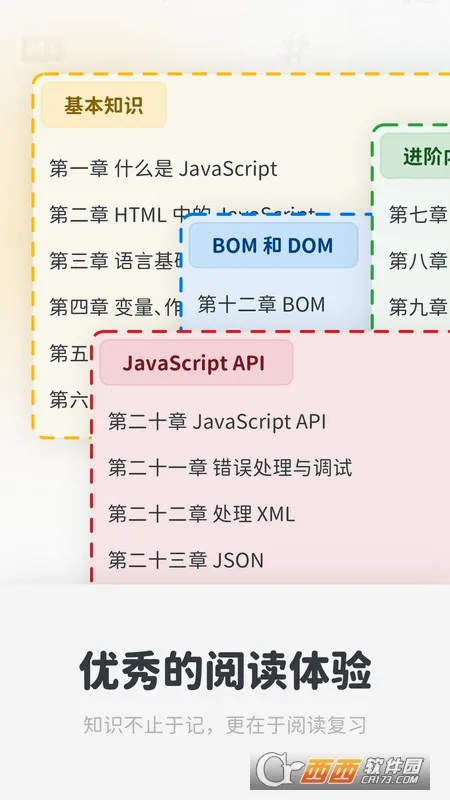Select the 基本知识 category label
Screen dimensions: 450x800
point(104,105)
